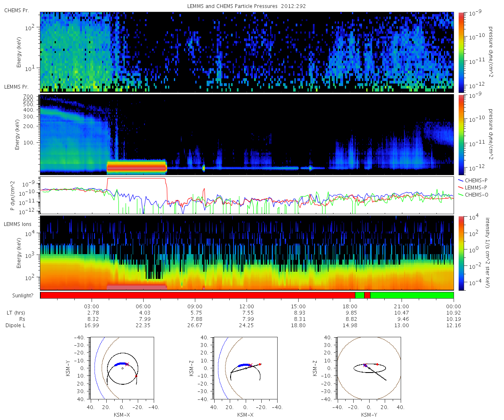Screen dimensions: 504x420
Task: Click the LEMMS Ions intensity color bar
Action: pos(461,253)
